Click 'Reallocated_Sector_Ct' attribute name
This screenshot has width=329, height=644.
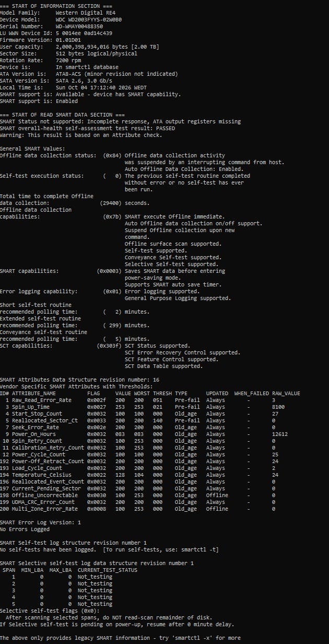coord(45,420)
